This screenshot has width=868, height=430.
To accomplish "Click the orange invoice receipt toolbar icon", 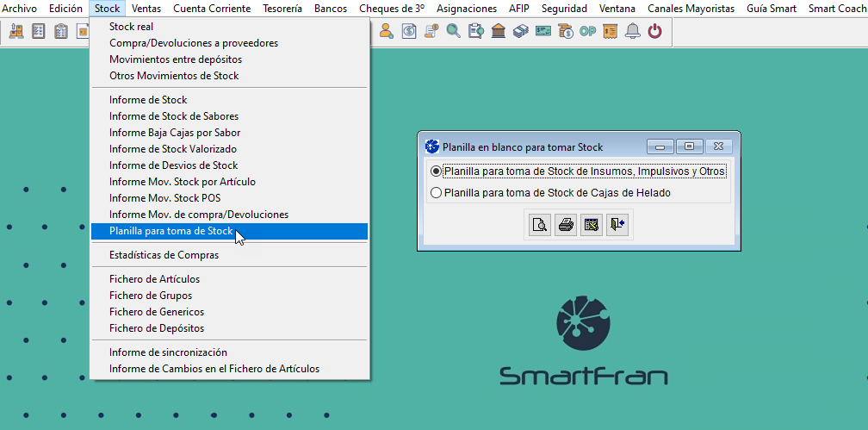I will click(x=610, y=31).
